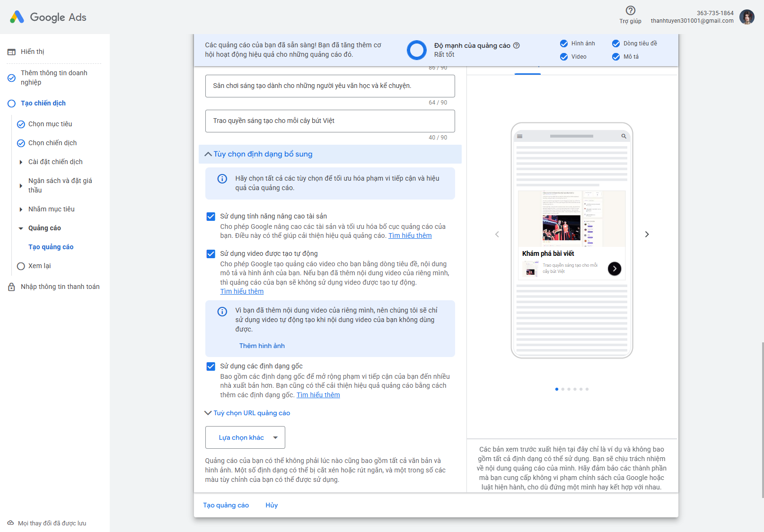Click the info icon in optimization tip box
This screenshot has width=764, height=532.
222,179
